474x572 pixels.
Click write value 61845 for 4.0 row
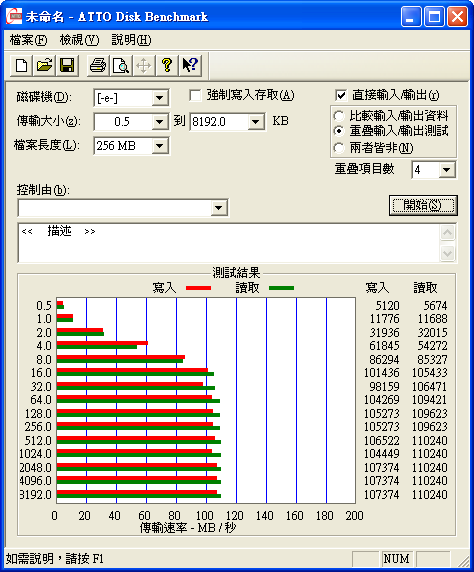pos(385,345)
